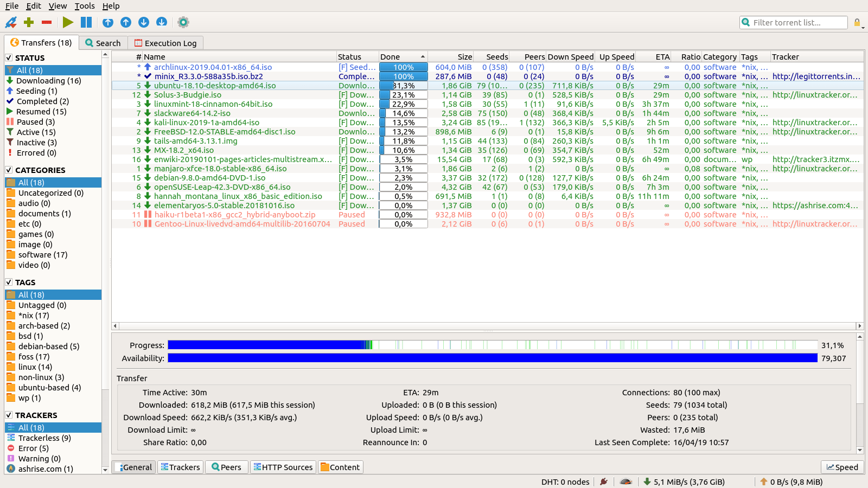This screenshot has width=868, height=488.
Task: Toggle the STATUS section checkbox
Action: tap(8, 57)
